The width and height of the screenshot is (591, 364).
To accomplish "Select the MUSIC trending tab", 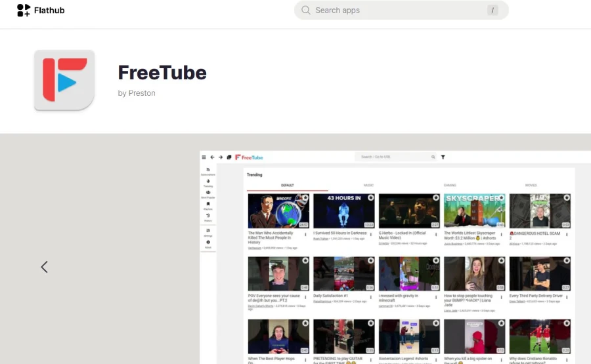I will 368,185.
